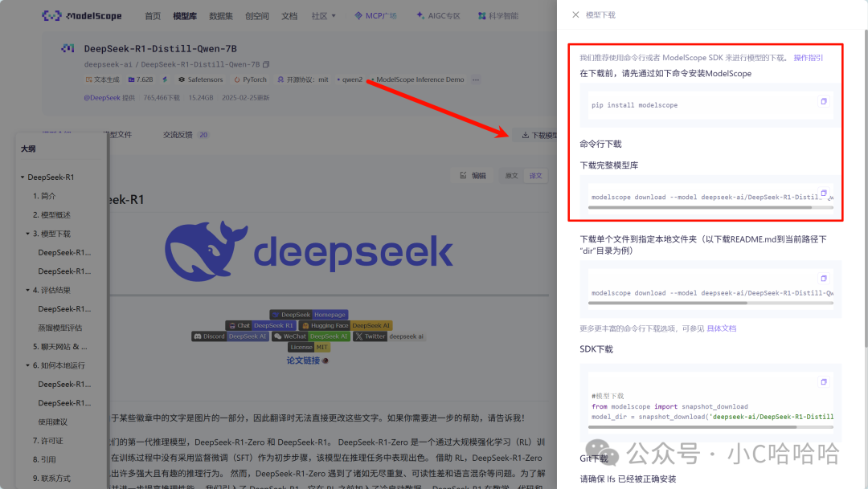Jump to 1. 简介 in outline
868x489 pixels.
(x=44, y=196)
